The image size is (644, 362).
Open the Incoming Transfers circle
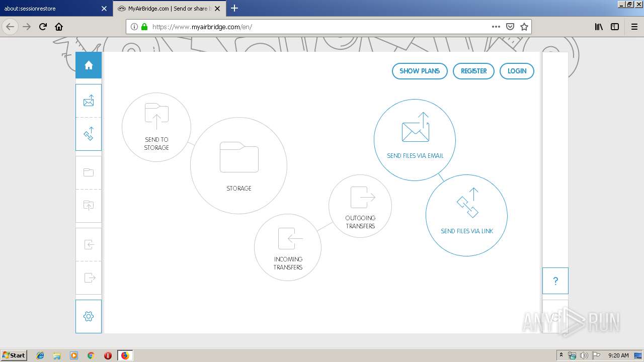(x=288, y=247)
